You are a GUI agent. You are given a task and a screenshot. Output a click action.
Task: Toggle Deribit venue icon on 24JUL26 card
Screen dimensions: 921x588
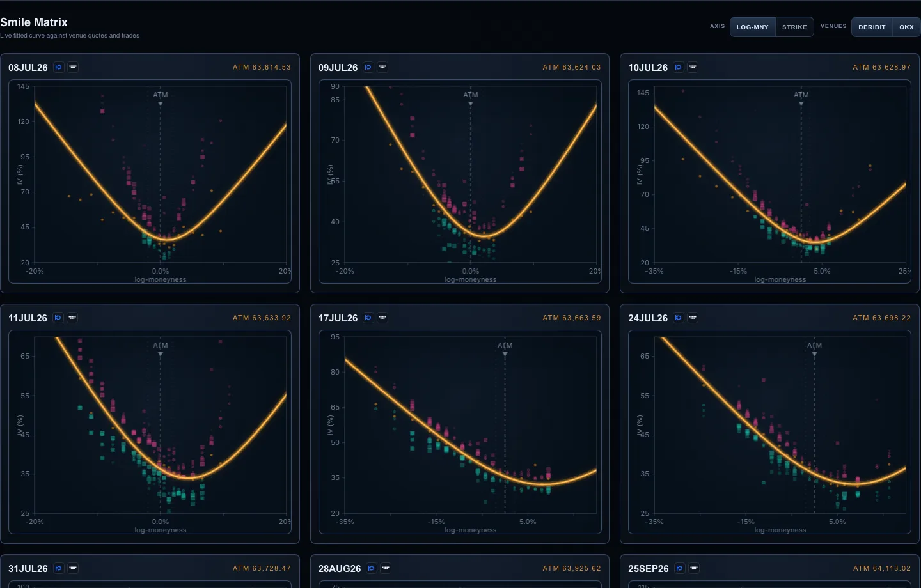[679, 318]
